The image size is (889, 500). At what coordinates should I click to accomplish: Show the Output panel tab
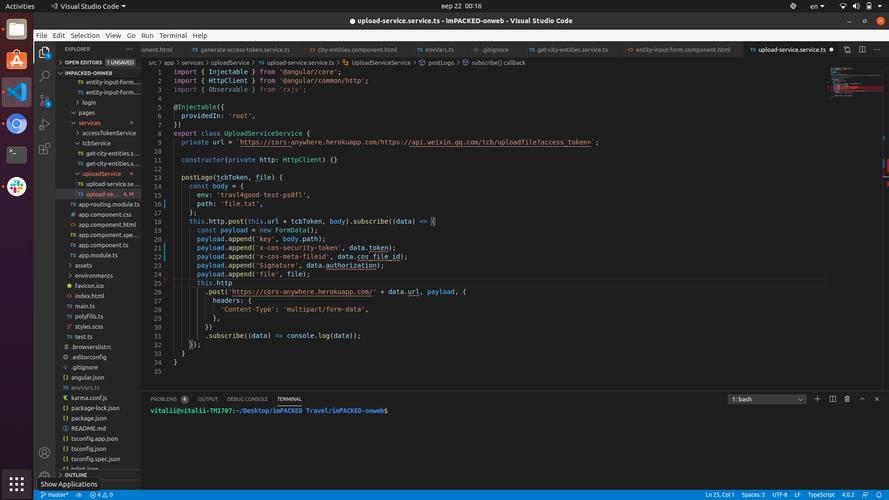point(208,399)
